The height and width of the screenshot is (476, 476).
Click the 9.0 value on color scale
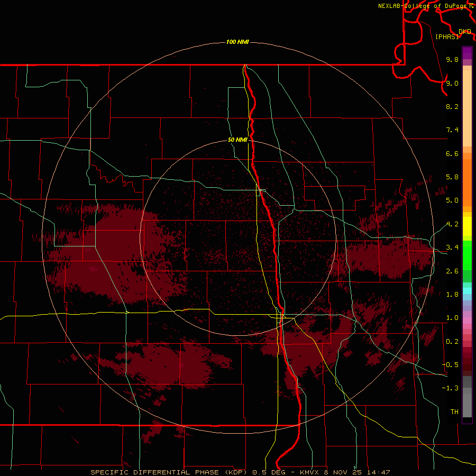[452, 83]
